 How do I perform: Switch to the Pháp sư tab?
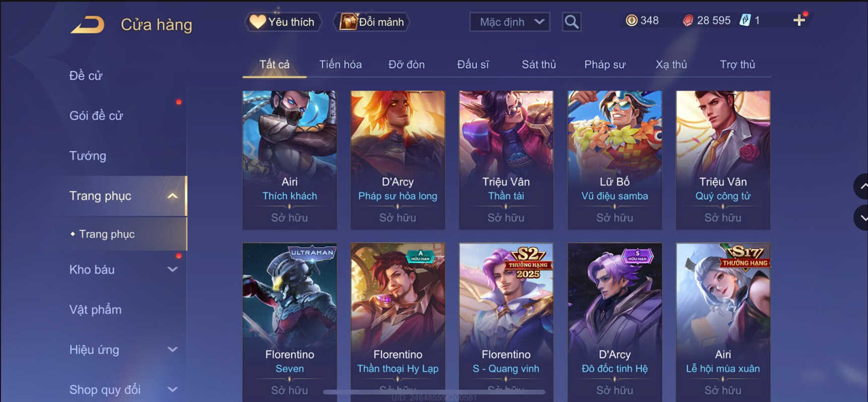pyautogui.click(x=605, y=64)
